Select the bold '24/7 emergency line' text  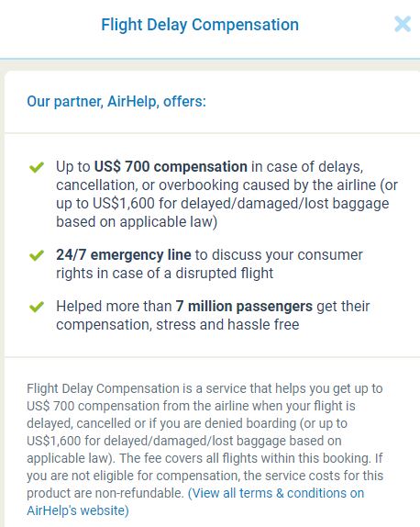pos(124,254)
